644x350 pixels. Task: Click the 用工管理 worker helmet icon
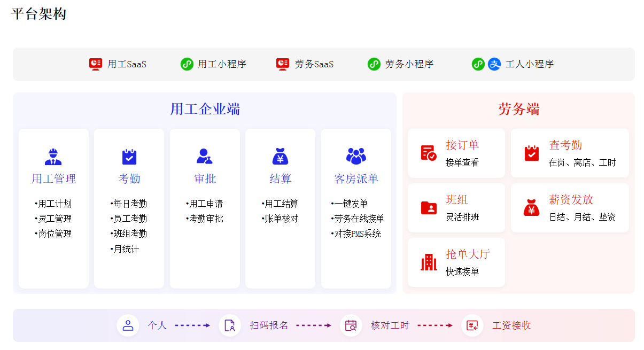[x=53, y=157]
